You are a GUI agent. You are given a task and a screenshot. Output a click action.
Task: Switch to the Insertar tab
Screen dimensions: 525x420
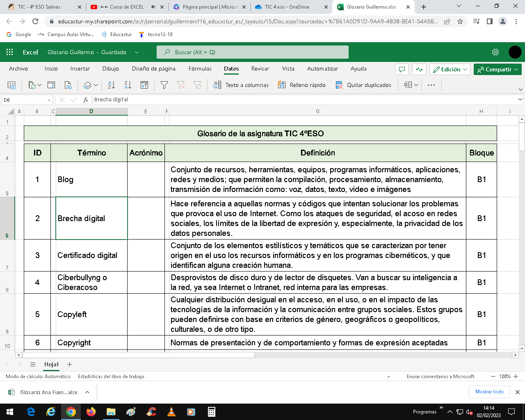(x=80, y=68)
